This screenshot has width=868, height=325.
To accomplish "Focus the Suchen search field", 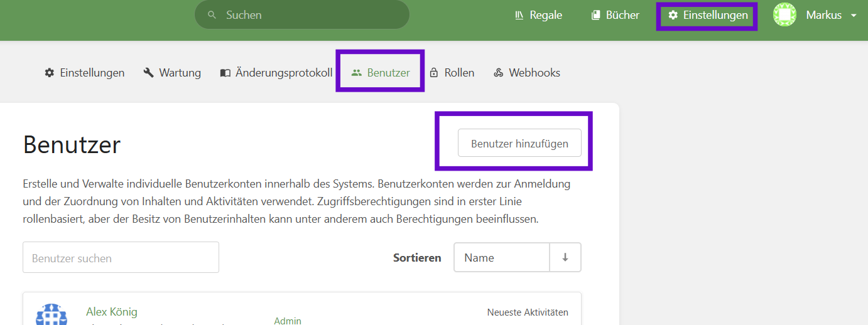I will [302, 14].
